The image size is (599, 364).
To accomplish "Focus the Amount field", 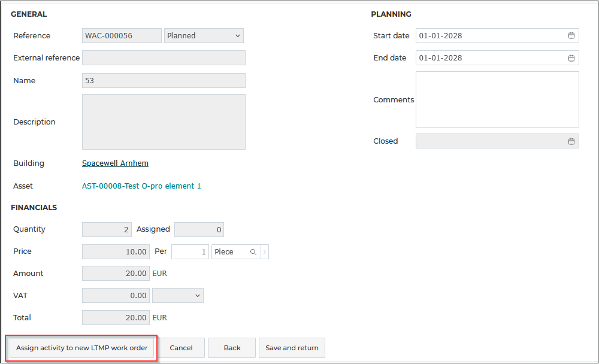I will (x=116, y=274).
